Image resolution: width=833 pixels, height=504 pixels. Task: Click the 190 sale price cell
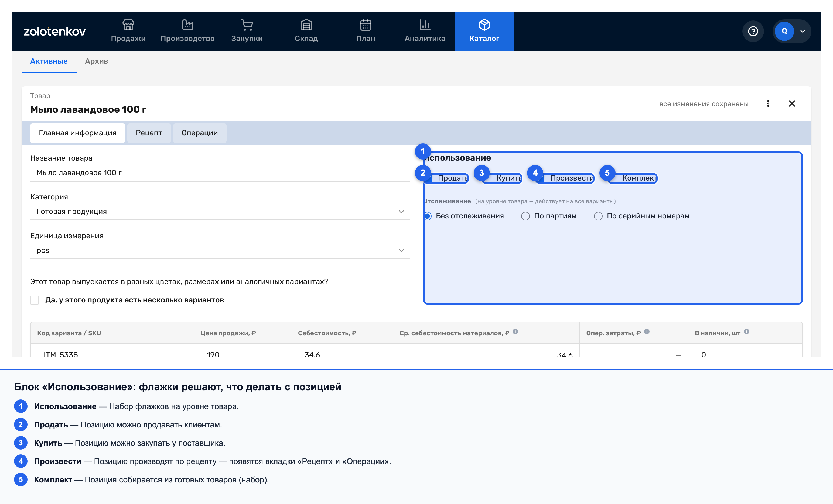pos(243,351)
